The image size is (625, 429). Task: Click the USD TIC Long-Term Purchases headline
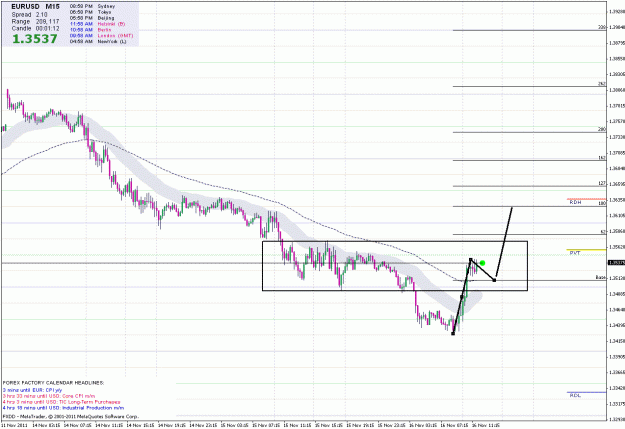[x=61, y=402]
